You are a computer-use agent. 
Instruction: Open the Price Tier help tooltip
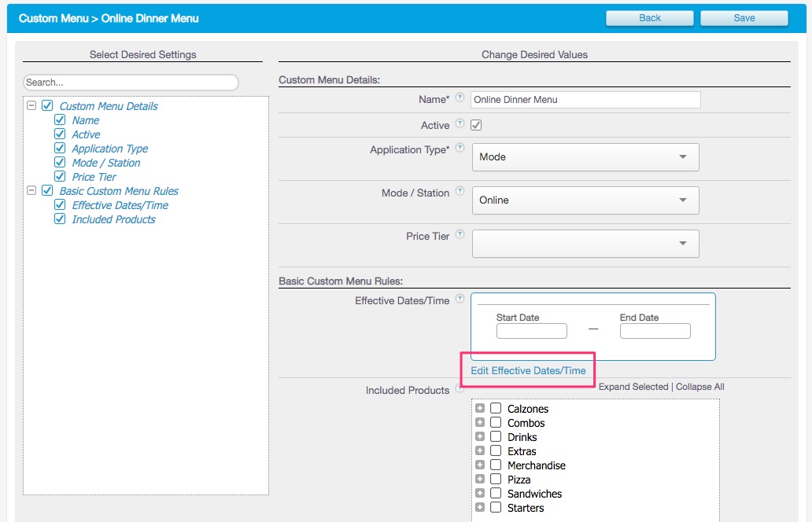(x=461, y=234)
